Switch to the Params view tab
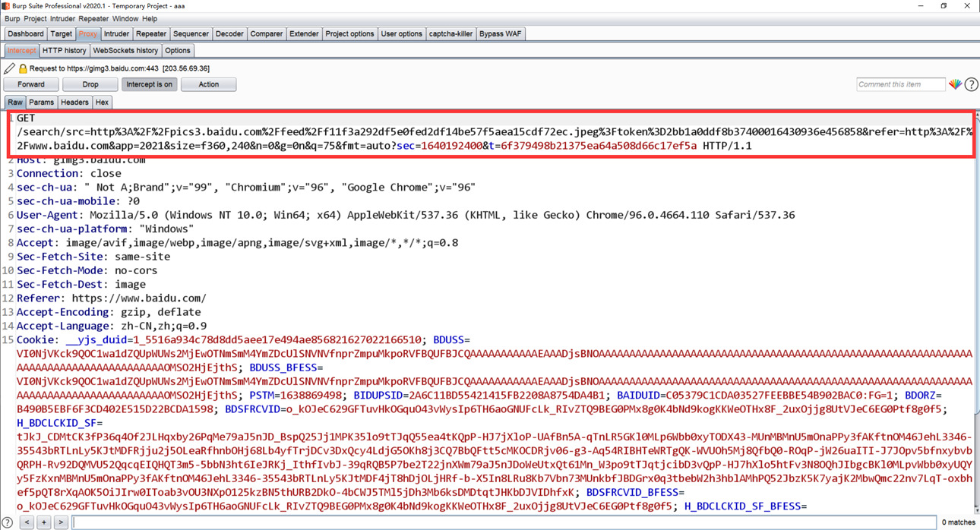 tap(41, 102)
